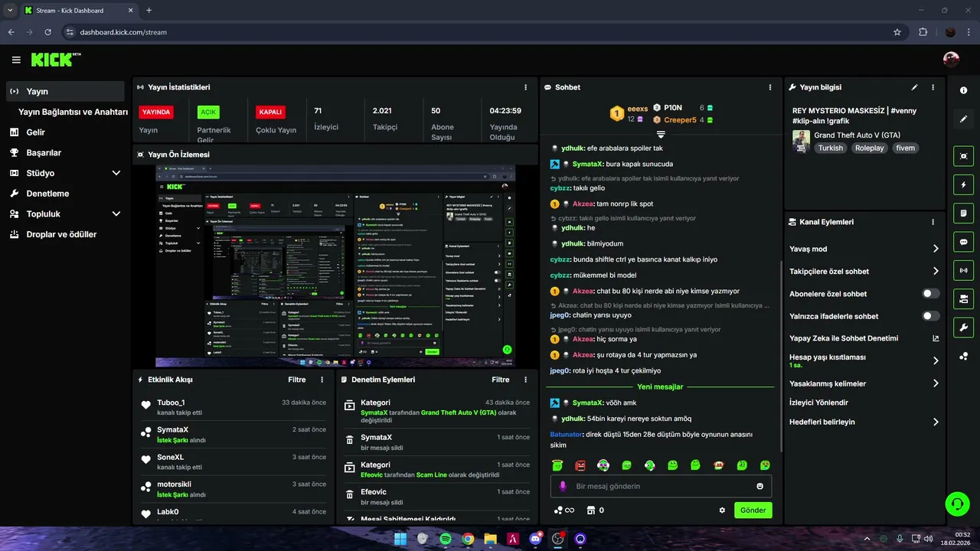Viewport: 980px width, 551px height.
Task: Click the pencil icon in right rail
Action: tap(963, 119)
